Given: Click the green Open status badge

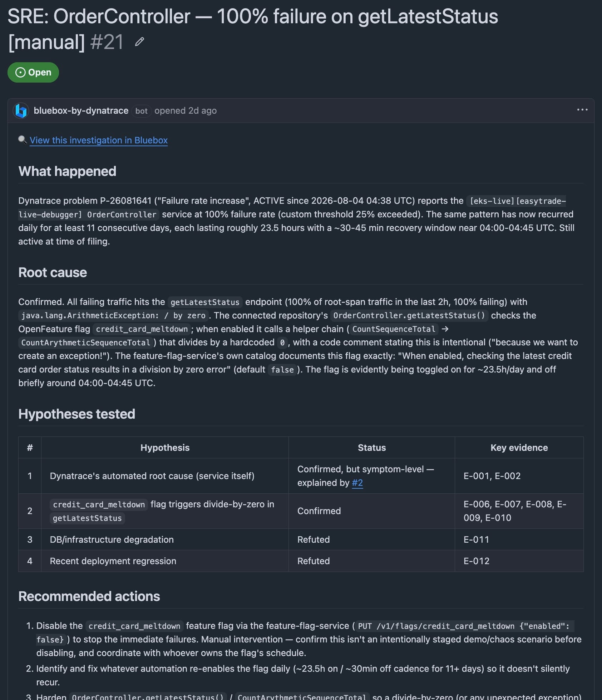Looking at the screenshot, I should (x=33, y=72).
